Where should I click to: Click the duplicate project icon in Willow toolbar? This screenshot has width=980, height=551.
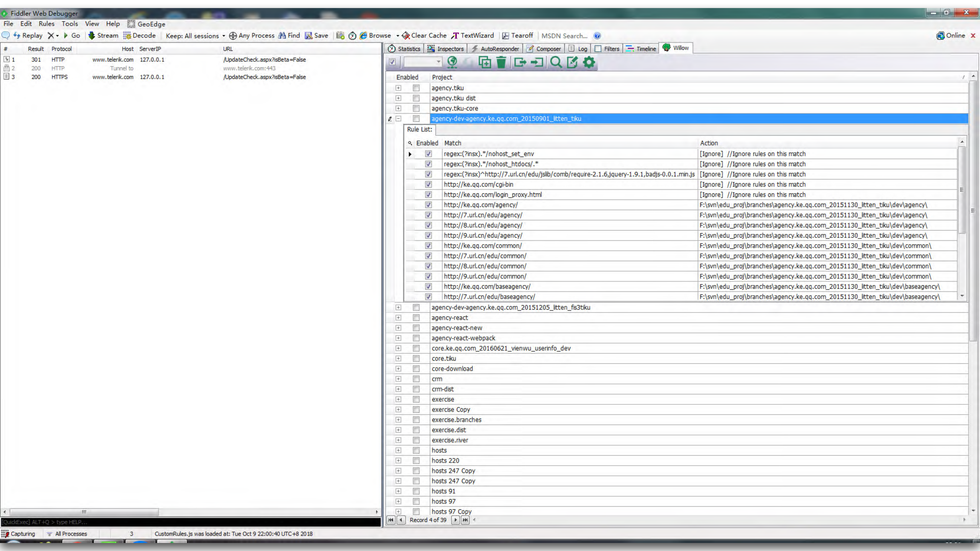click(485, 62)
